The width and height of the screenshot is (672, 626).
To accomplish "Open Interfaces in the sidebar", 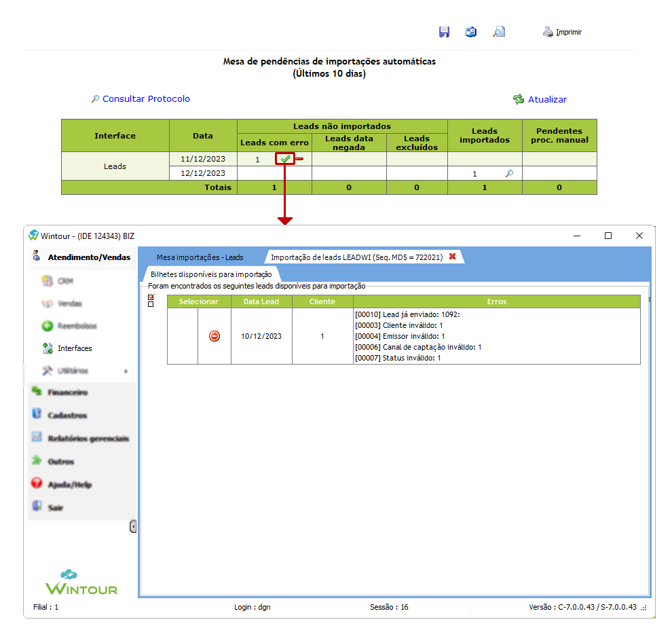I will click(x=75, y=348).
